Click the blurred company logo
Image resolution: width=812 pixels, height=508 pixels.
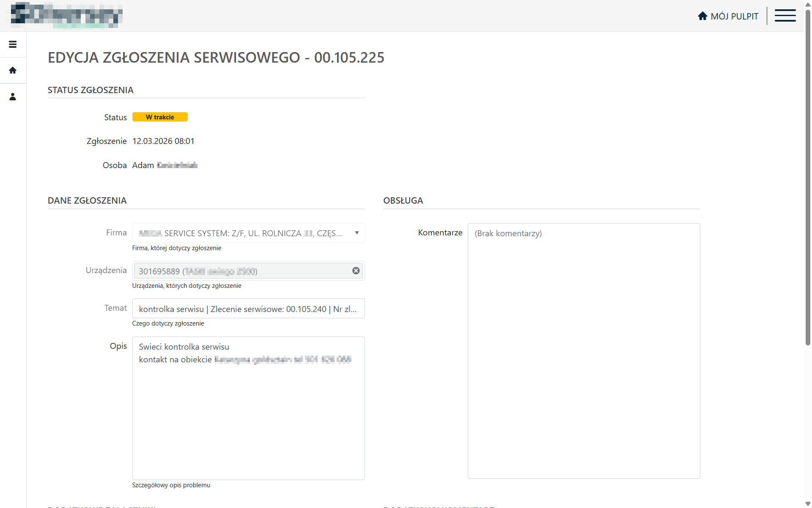coord(66,15)
